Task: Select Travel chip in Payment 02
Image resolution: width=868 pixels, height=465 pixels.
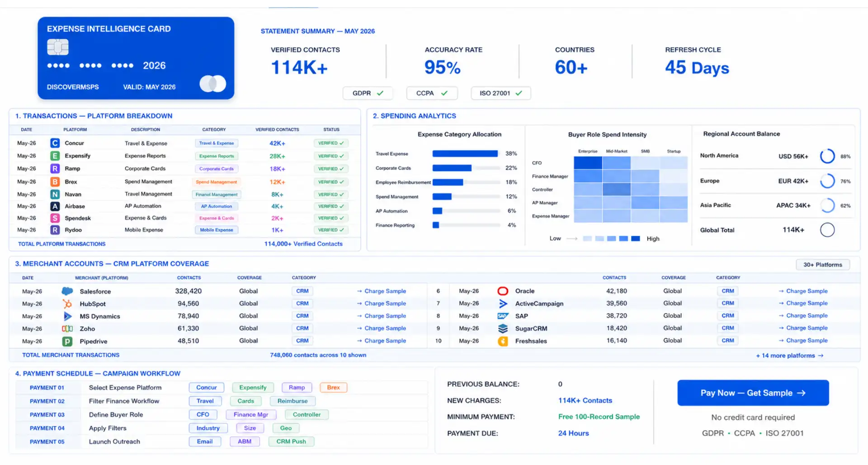Action: click(205, 401)
